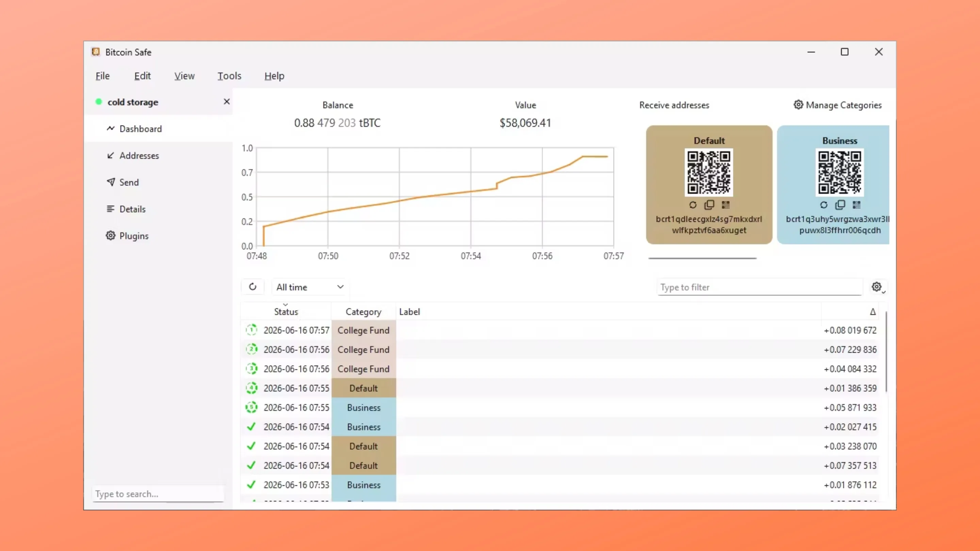
Task: Click confirmed checkmark for +0.07 357 513 row
Action: click(251, 465)
